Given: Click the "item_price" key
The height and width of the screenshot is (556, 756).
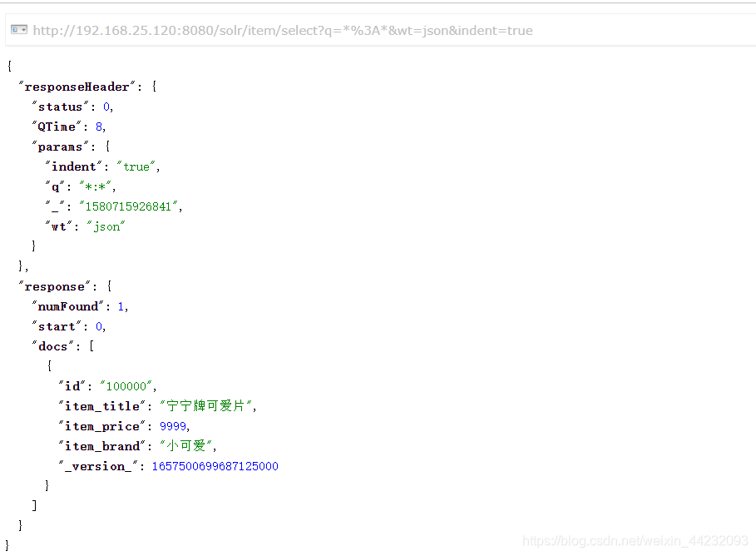Looking at the screenshot, I should pyautogui.click(x=101, y=427).
